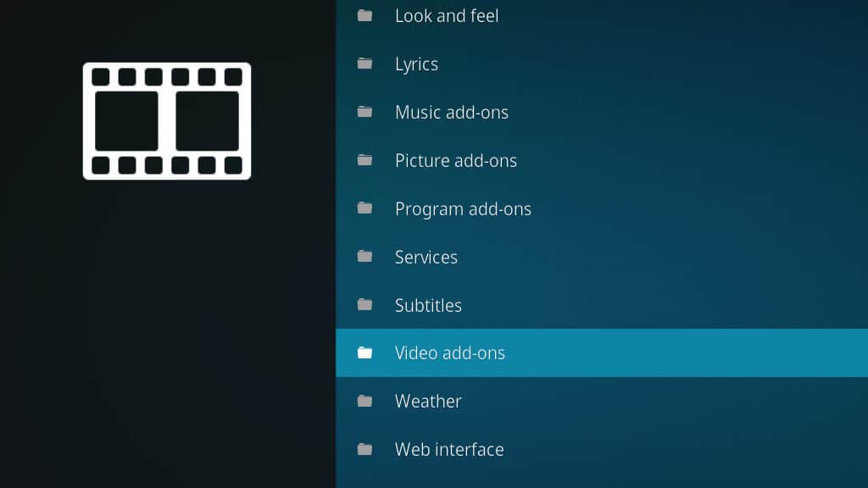Open the highlighted Video add-ons entry
868x488 pixels.
602,353
